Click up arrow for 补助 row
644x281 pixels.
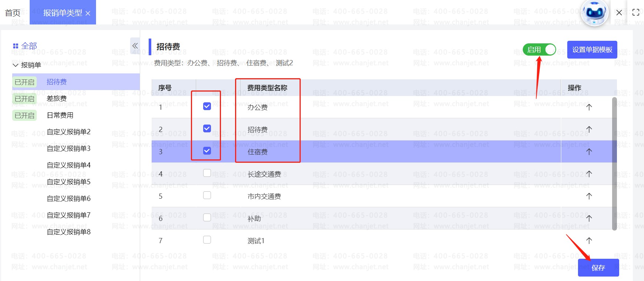(589, 218)
